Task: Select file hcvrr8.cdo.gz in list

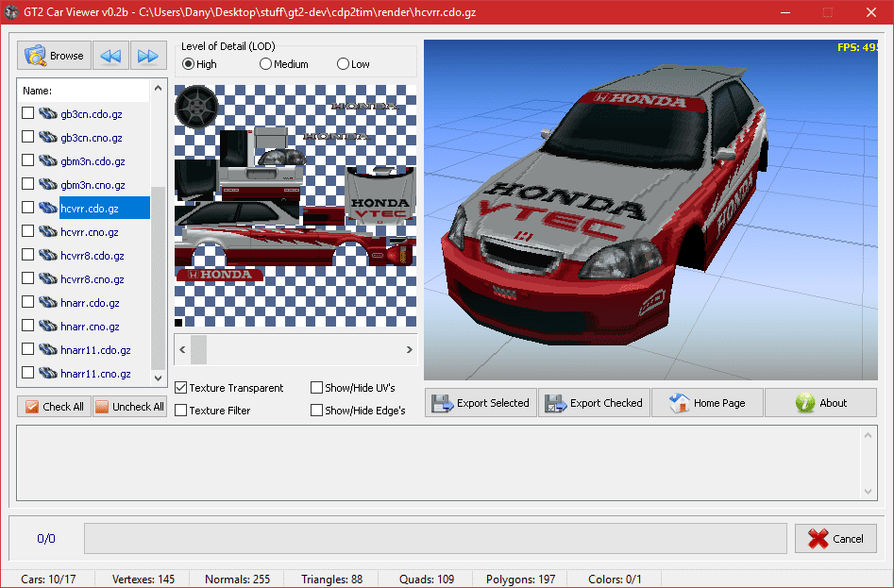Action: point(93,255)
